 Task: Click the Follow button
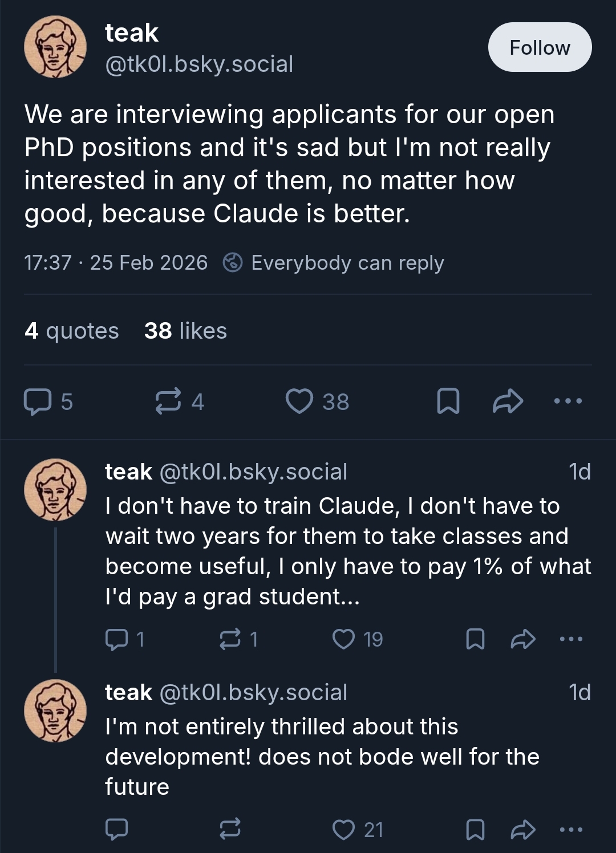coord(540,47)
